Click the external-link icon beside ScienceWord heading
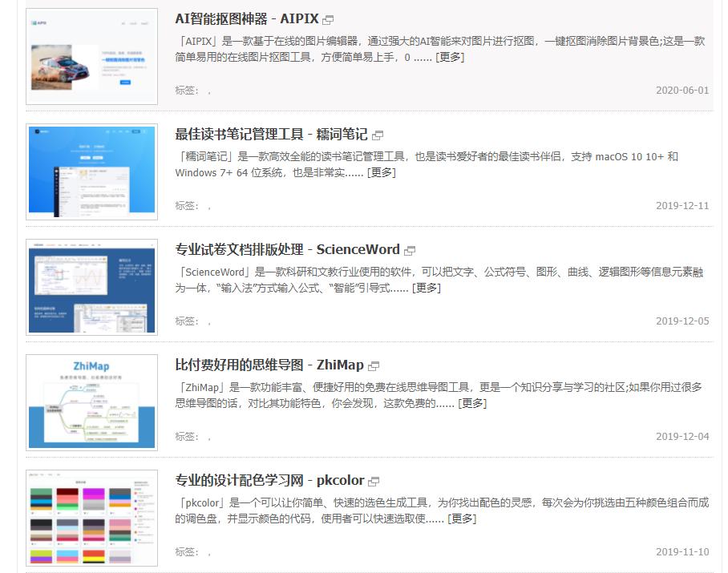This screenshot has height=573, width=728. (x=410, y=249)
